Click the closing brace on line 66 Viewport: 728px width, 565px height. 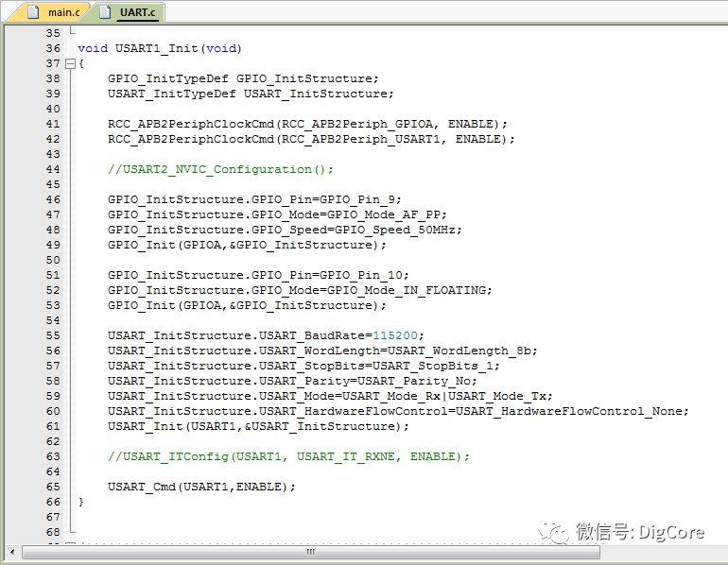(x=80, y=502)
